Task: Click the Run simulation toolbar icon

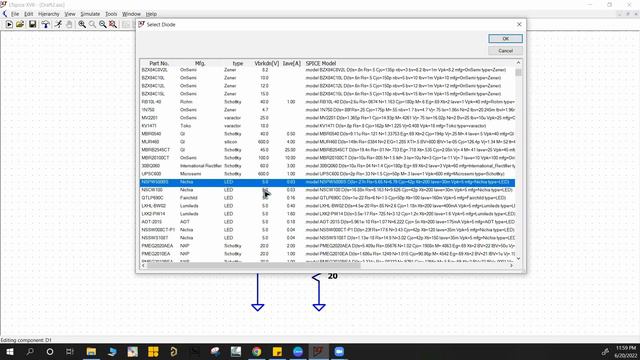Action: (9, 24)
